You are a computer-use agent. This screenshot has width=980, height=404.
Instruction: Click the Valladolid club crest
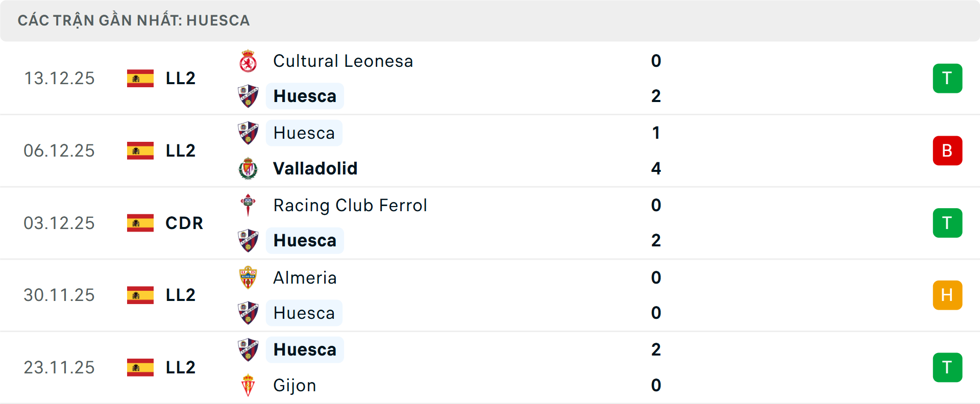pyautogui.click(x=248, y=168)
